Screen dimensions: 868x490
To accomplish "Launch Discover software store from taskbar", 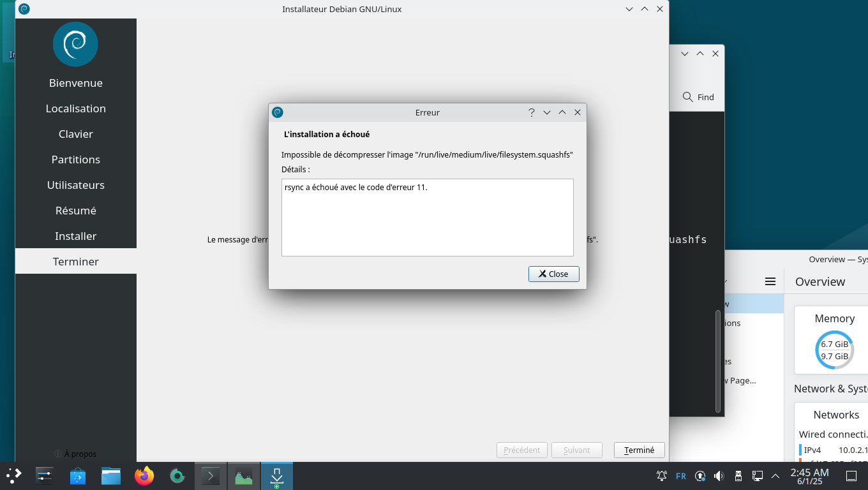I will [78, 475].
